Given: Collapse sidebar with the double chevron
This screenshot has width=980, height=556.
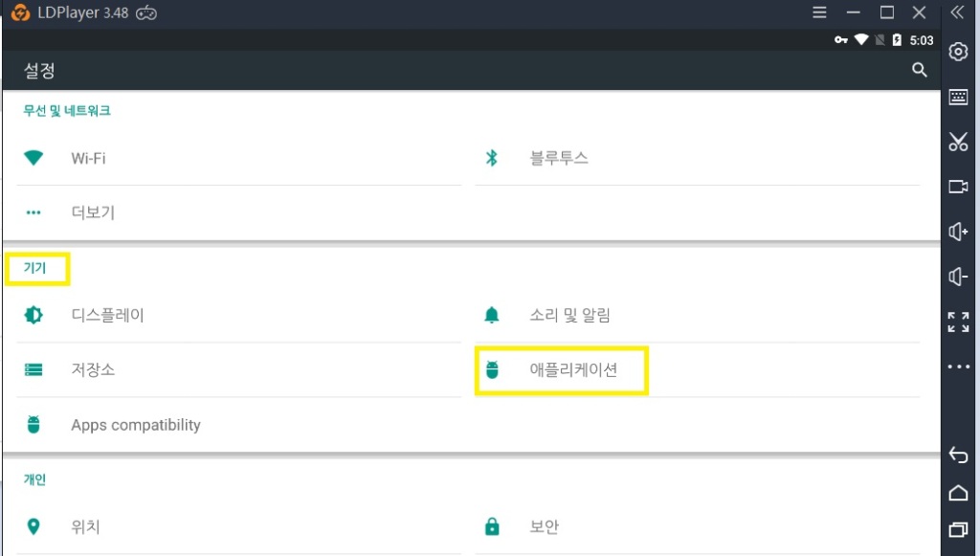Looking at the screenshot, I should 957,12.
